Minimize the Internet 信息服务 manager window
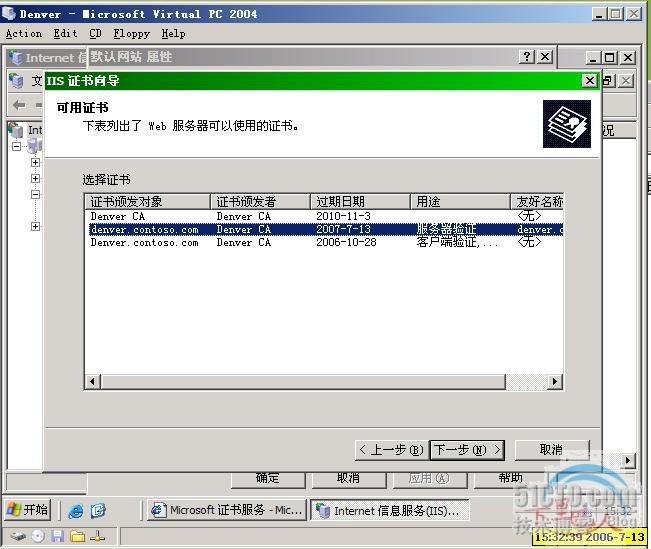The width and height of the screenshot is (651, 549). (593, 58)
